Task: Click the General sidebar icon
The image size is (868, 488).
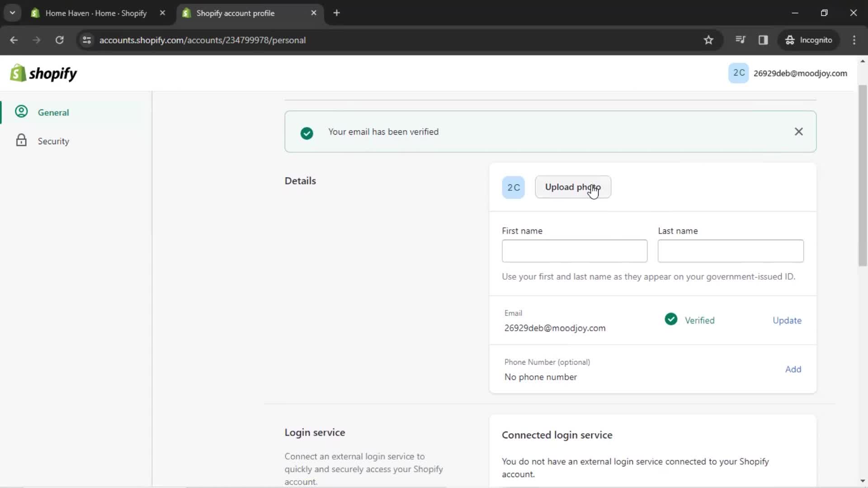Action: coord(21,112)
